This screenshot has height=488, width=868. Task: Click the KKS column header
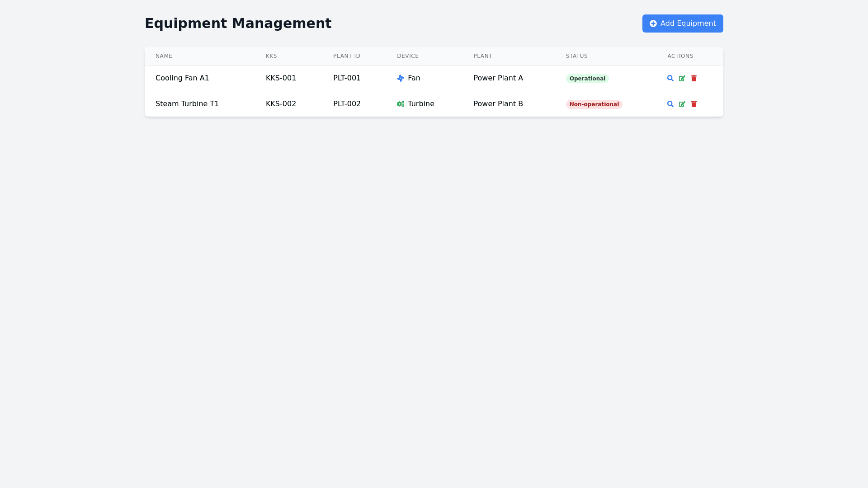coord(271,56)
